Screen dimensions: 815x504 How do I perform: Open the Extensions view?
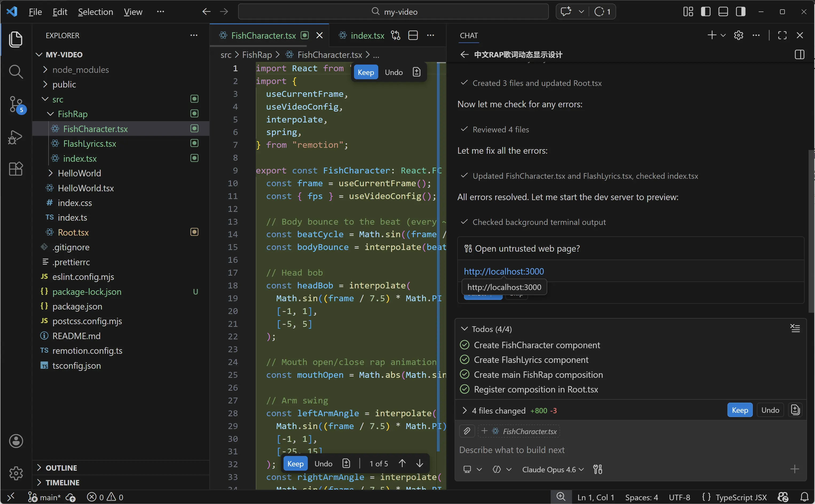(16, 169)
